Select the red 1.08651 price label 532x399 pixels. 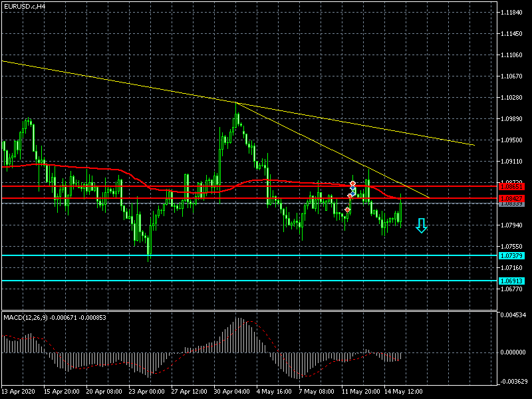pos(511,187)
